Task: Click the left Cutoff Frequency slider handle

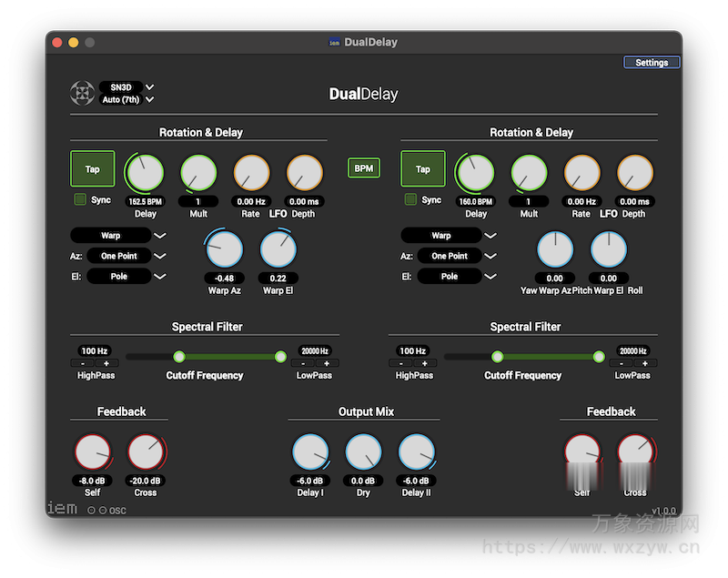Action: [x=180, y=356]
